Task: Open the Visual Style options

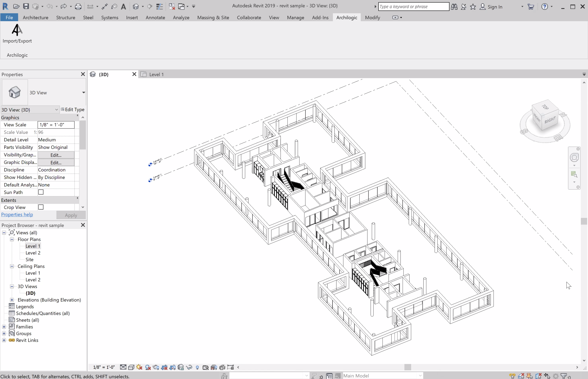Action: (x=131, y=367)
